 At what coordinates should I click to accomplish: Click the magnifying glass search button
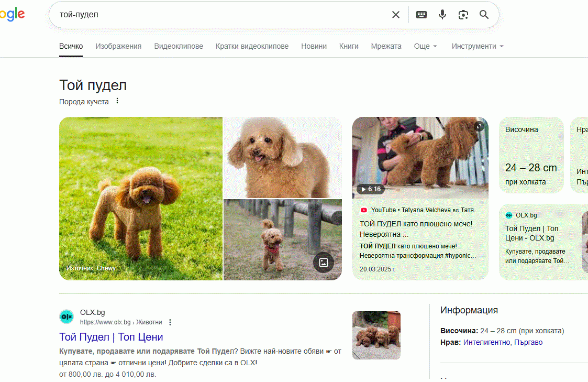click(x=484, y=15)
